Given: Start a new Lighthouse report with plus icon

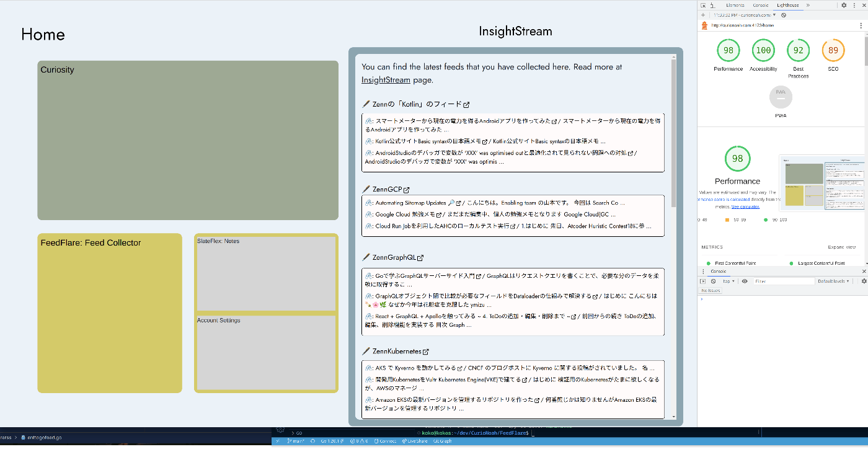Looking at the screenshot, I should (702, 15).
